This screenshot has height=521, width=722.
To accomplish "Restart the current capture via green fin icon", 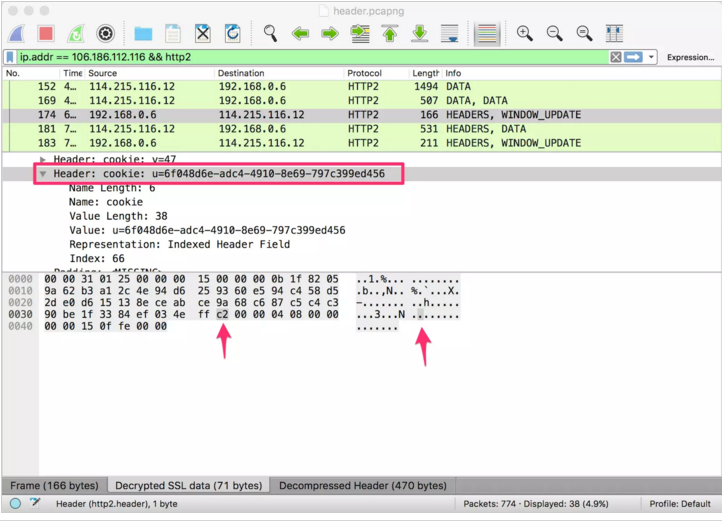I will (76, 33).
